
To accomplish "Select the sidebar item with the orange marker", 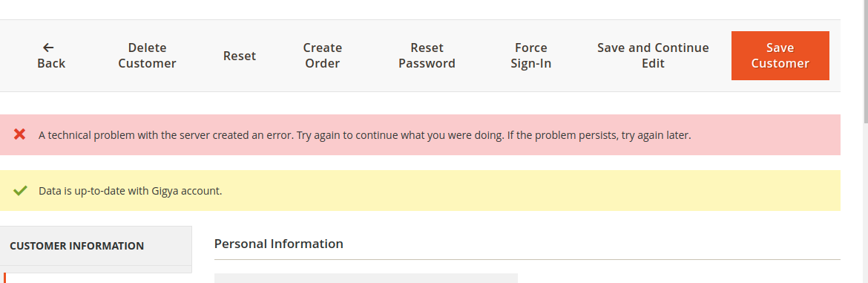I will tap(96, 278).
